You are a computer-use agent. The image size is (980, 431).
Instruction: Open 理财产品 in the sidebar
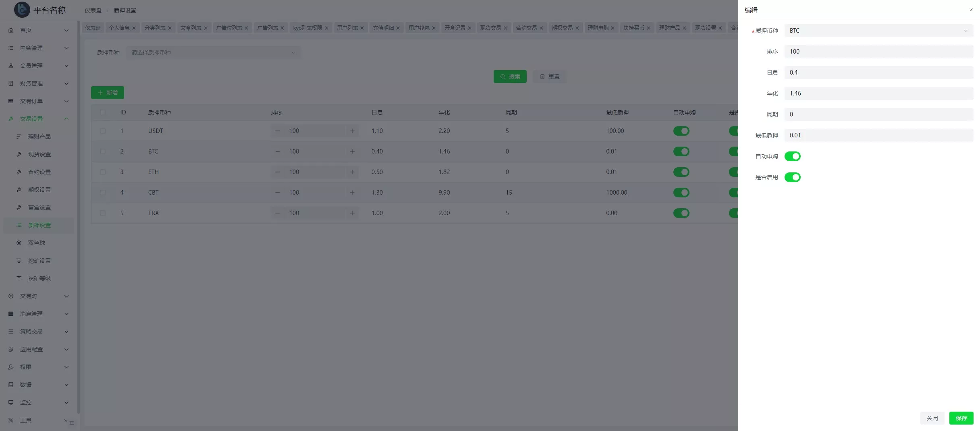pos(39,137)
